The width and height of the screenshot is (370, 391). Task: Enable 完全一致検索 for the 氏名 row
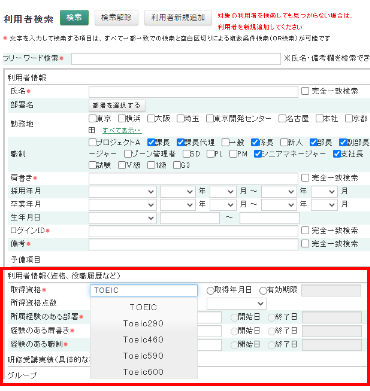(305, 91)
